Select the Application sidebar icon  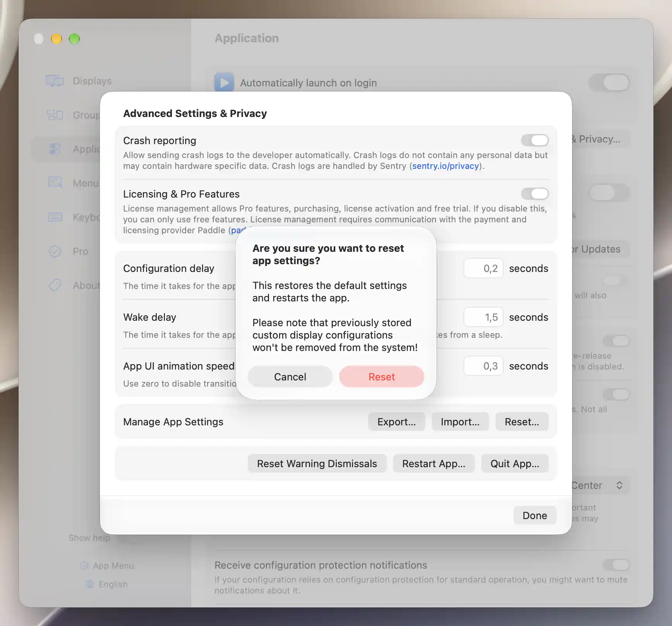click(55, 149)
